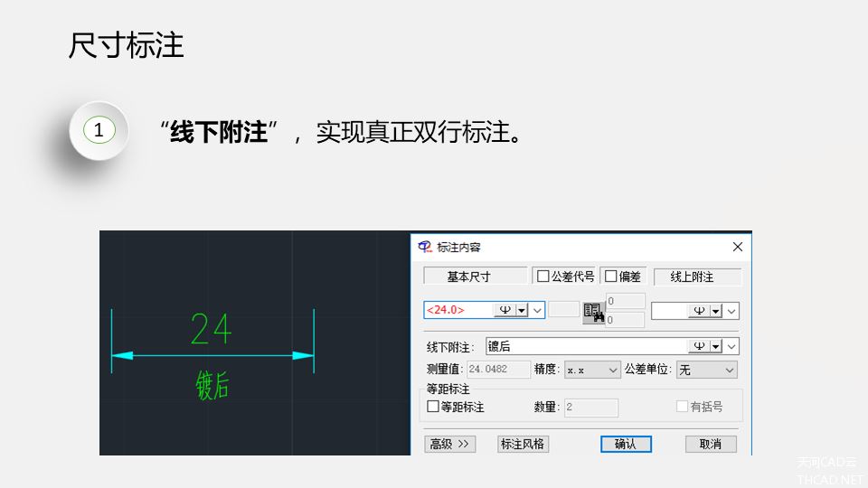Click into the <24.0> basic size field
Image resolution: width=868 pixels, height=488 pixels.
(458, 310)
